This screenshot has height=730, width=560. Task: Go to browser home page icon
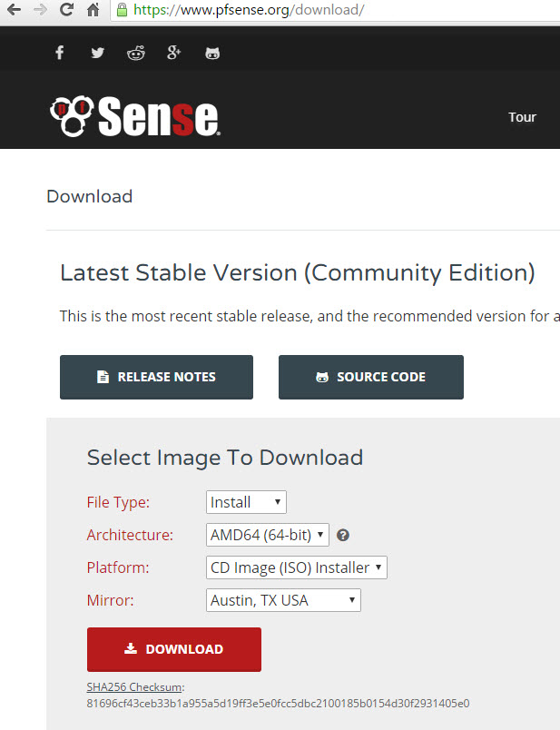(x=93, y=9)
